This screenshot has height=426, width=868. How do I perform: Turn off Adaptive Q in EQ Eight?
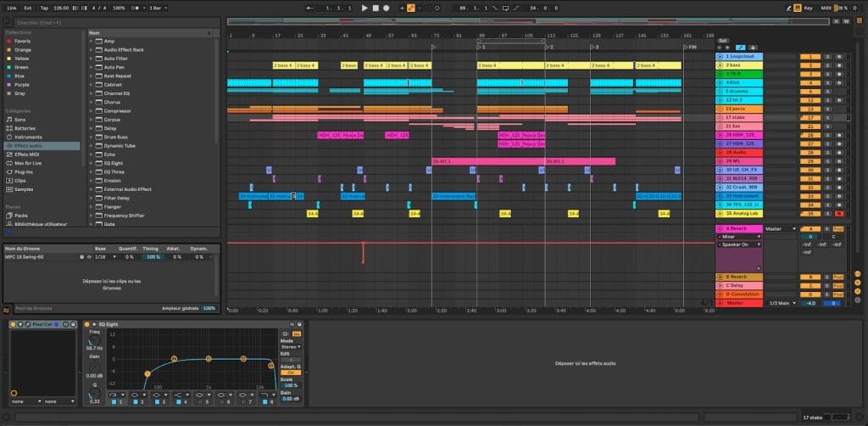[290, 373]
